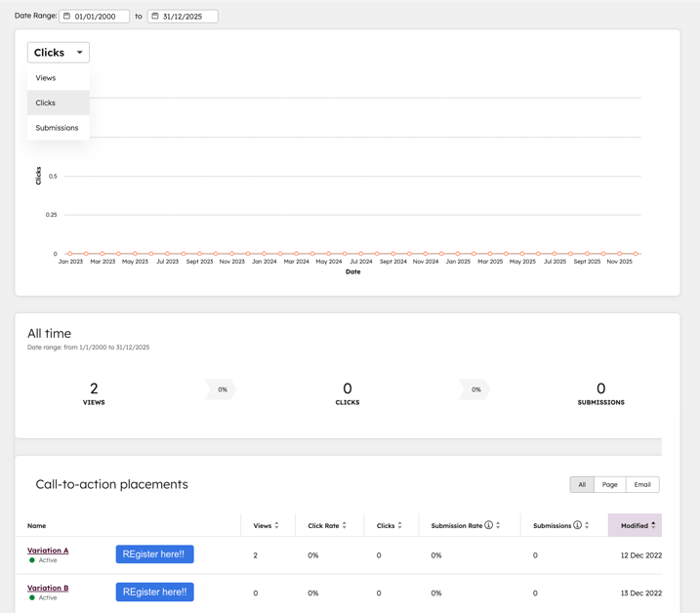Click the end date input 31/12/2025
Screen dimensions: 700x613
coord(189,17)
